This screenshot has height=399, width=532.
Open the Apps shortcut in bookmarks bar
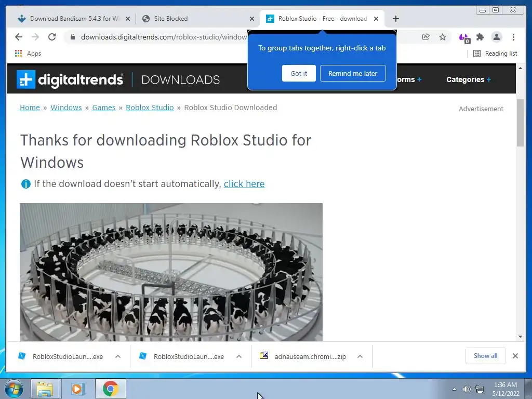28,54
